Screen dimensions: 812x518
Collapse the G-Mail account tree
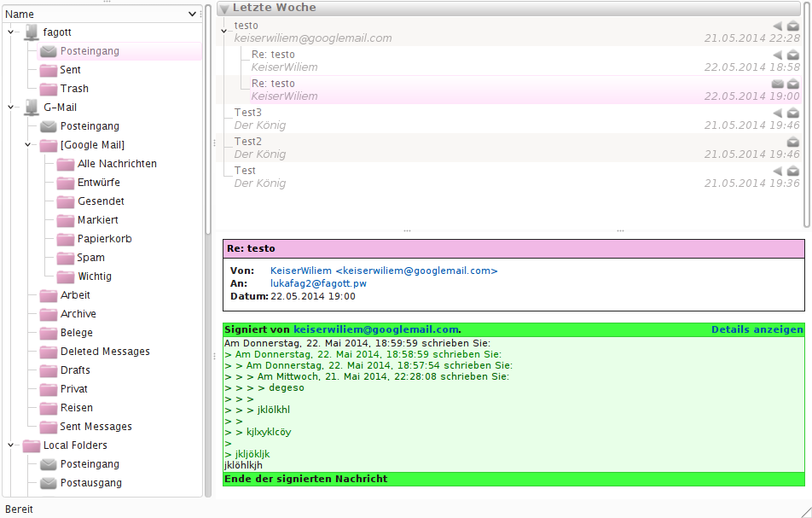(10, 108)
